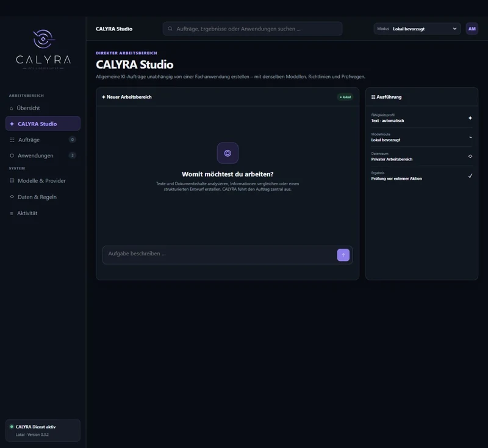Click the DIREKTER ARBEITSBEREICH label
488x448 pixels.
[126, 53]
